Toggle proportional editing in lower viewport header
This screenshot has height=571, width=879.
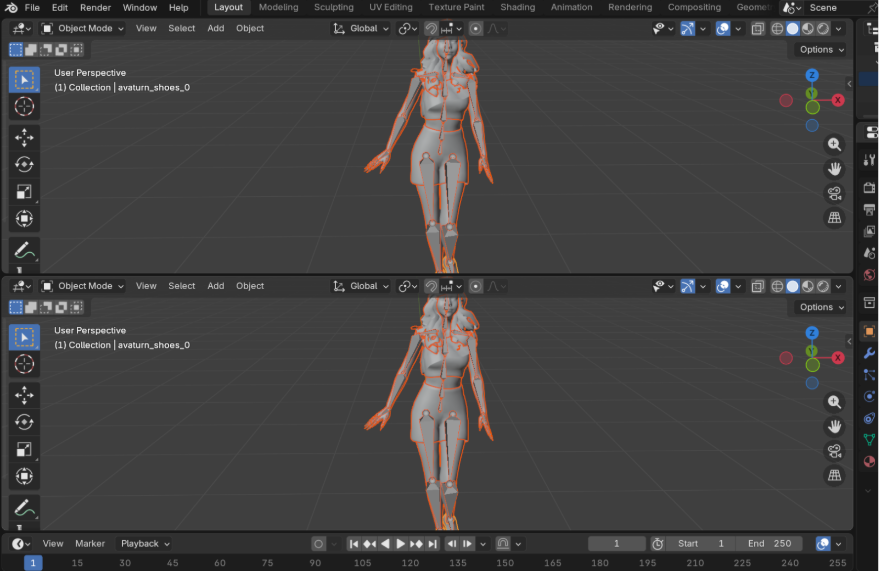point(476,286)
